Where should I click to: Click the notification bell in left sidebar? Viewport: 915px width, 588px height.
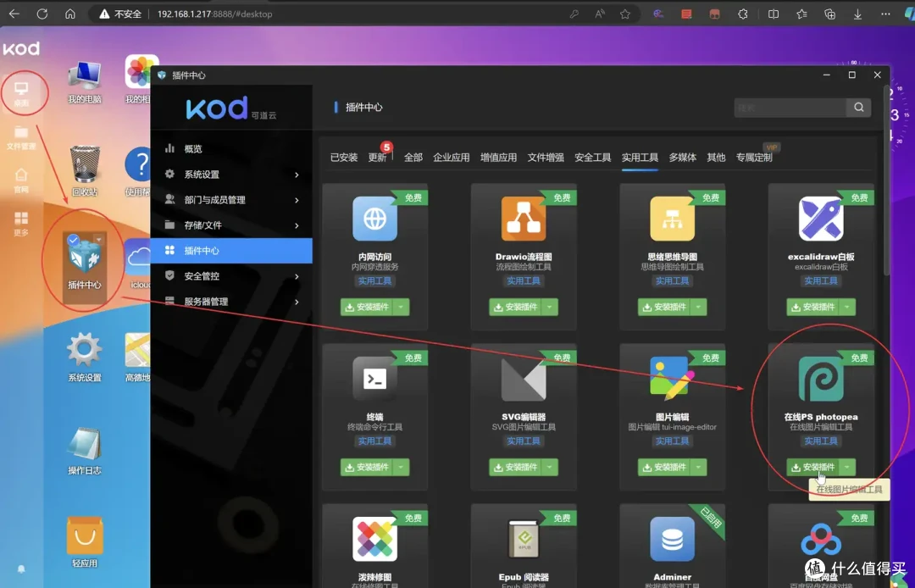pos(21,569)
